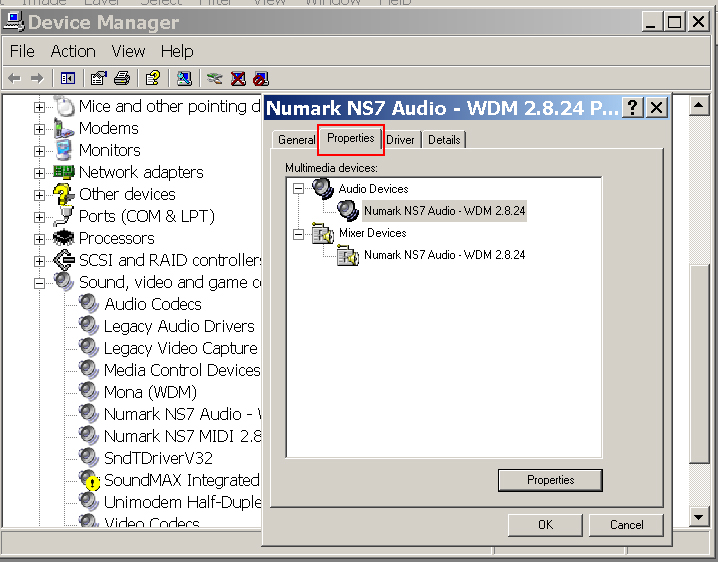The image size is (718, 562).
Task: Collapse the Mixer Devices node in dialog
Action: coord(299,235)
